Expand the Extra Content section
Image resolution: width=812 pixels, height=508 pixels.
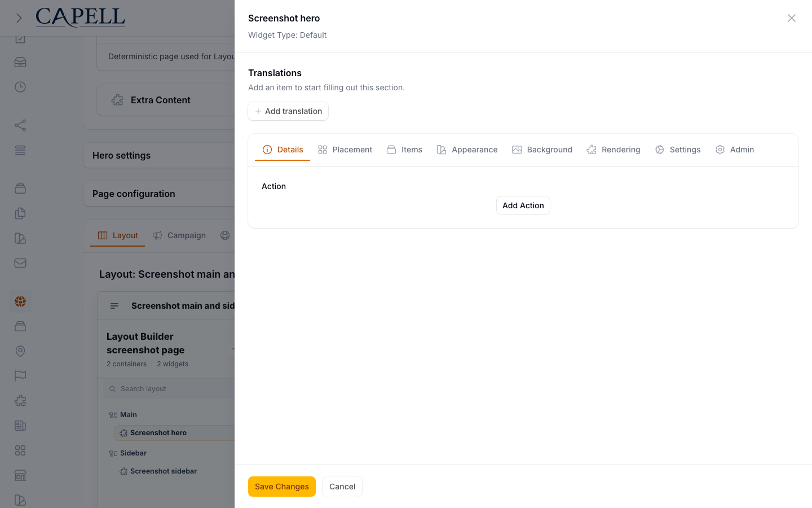166,100
